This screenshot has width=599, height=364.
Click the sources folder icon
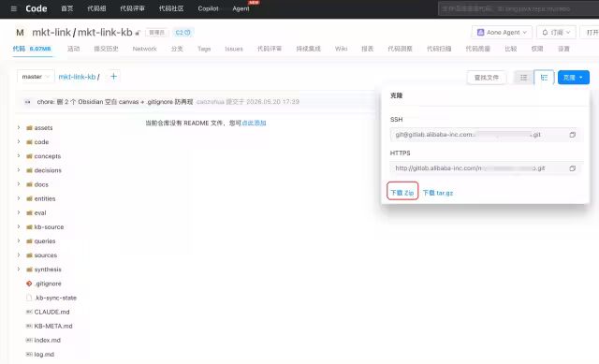pyautogui.click(x=29, y=255)
